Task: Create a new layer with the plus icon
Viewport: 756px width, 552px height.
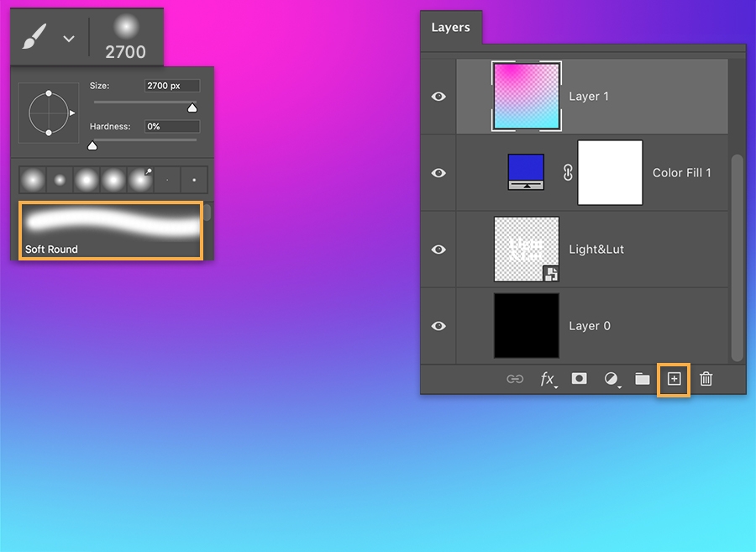Action: [x=673, y=379]
